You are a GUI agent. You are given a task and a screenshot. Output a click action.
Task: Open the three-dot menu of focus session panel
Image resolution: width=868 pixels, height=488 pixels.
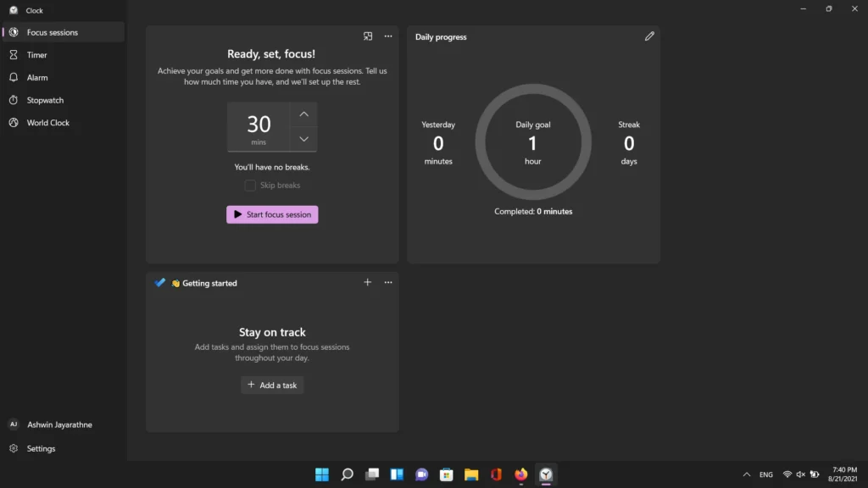pos(388,36)
